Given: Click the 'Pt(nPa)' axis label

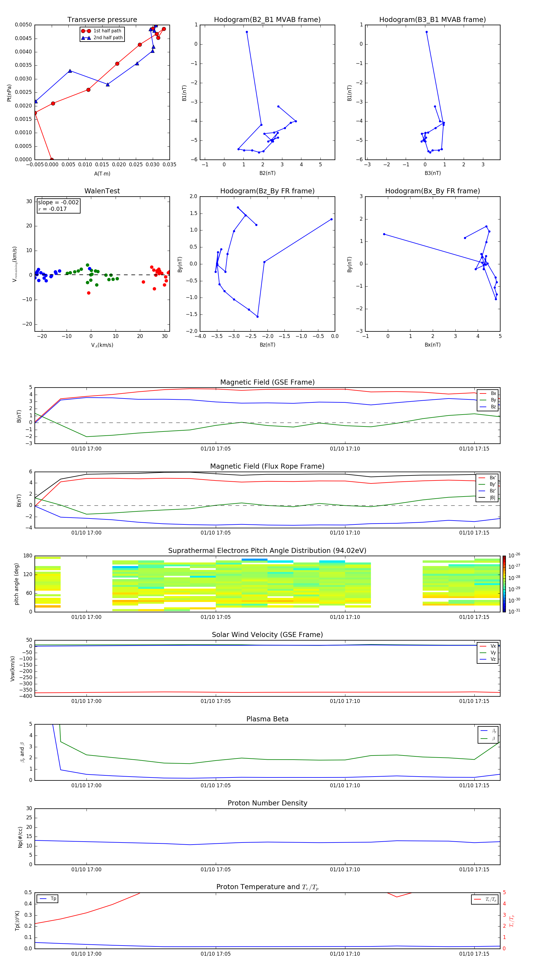Looking at the screenshot, I should pos(9,93).
